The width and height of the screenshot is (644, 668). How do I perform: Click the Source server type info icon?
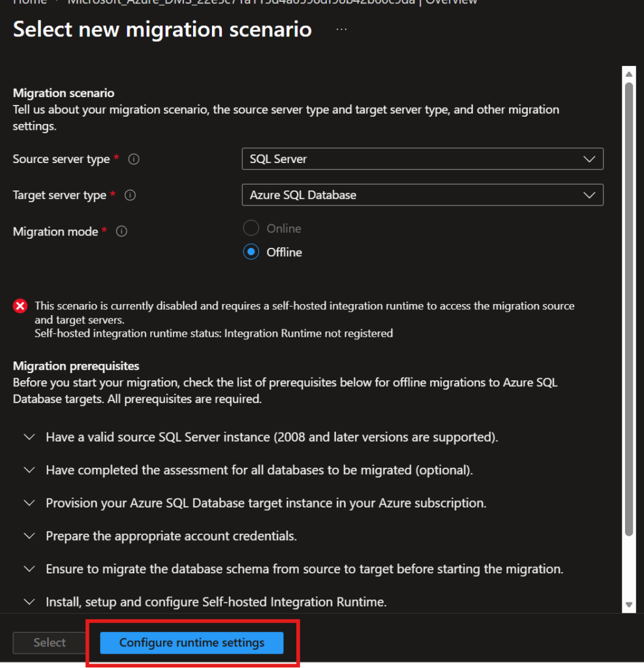(x=134, y=159)
